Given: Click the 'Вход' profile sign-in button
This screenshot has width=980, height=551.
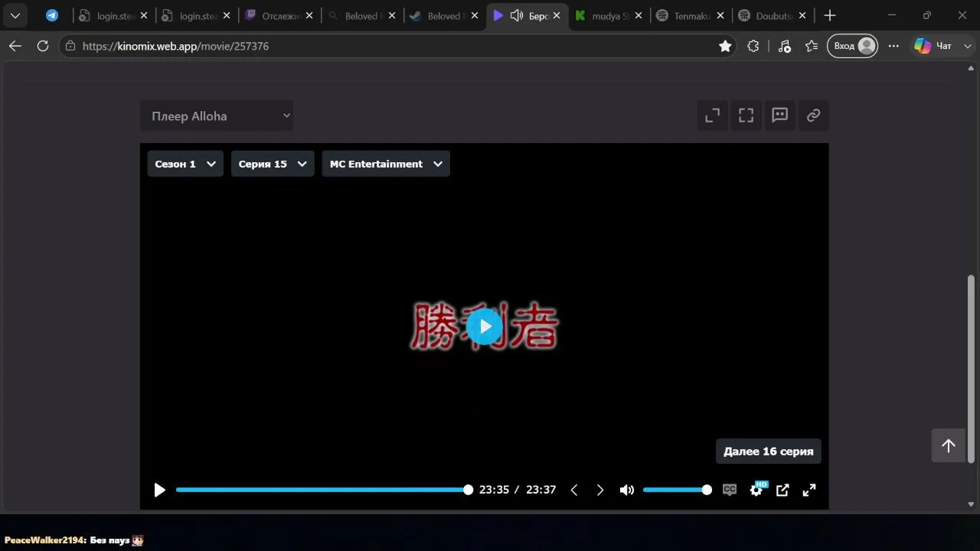Looking at the screenshot, I should (852, 46).
